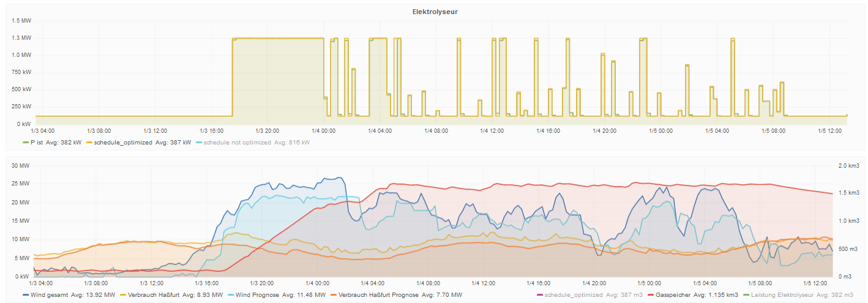The width and height of the screenshot is (868, 303).
Task: Click the red Gasspeicher color marker
Action: [x=652, y=295]
